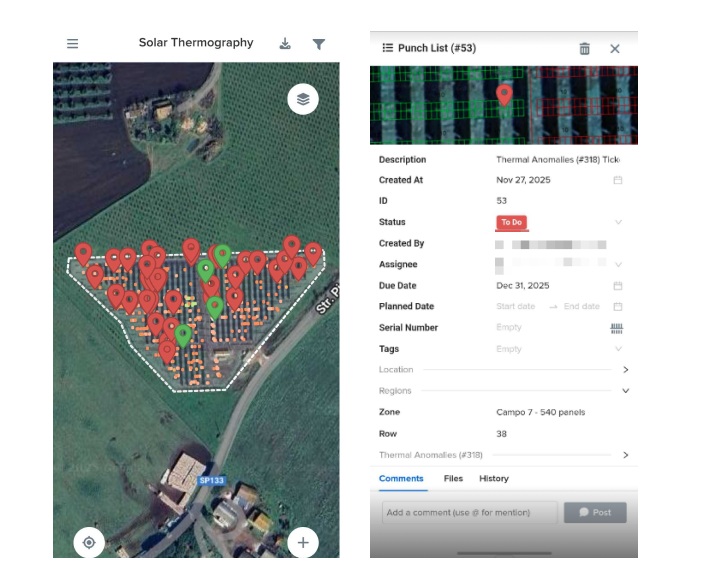The width and height of the screenshot is (709, 586).
Task: Click the Post comment button
Action: click(595, 512)
